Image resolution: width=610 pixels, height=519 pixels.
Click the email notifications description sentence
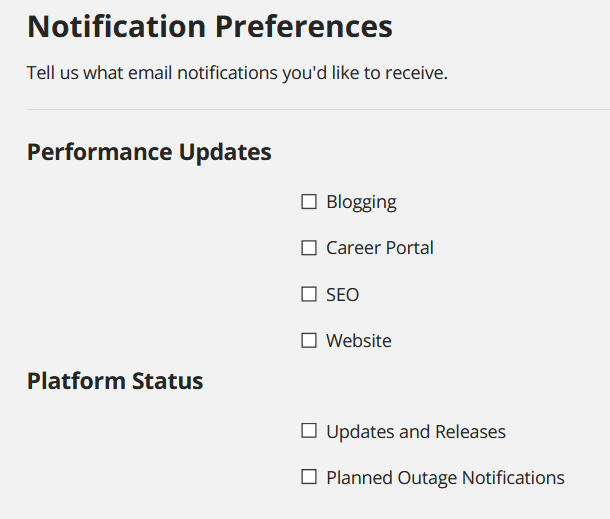click(x=237, y=73)
